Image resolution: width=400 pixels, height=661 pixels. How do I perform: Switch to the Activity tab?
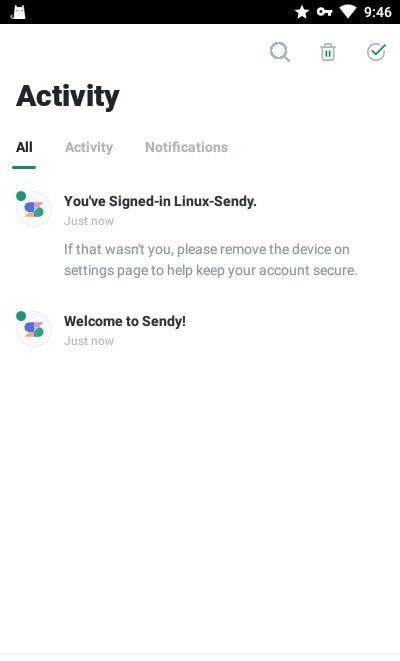pos(89,147)
